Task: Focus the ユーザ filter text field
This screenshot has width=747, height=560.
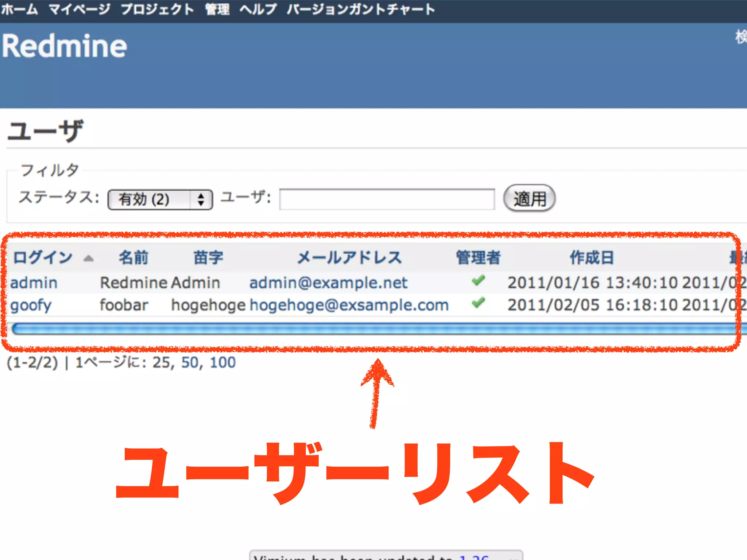Action: (387, 199)
